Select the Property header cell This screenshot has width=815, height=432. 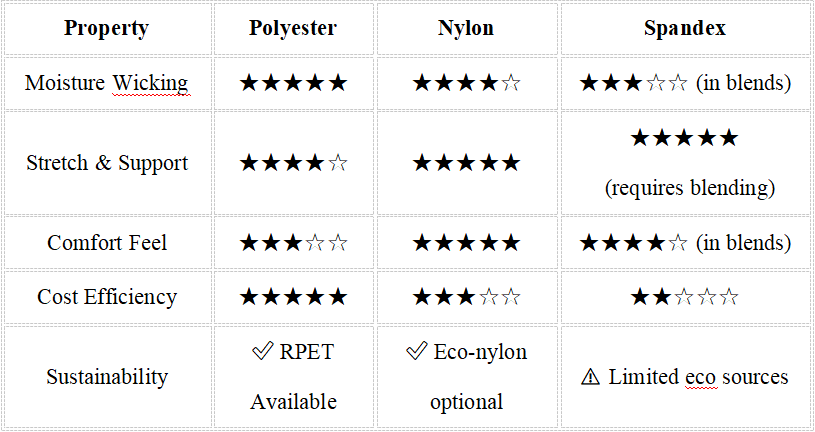(107, 29)
